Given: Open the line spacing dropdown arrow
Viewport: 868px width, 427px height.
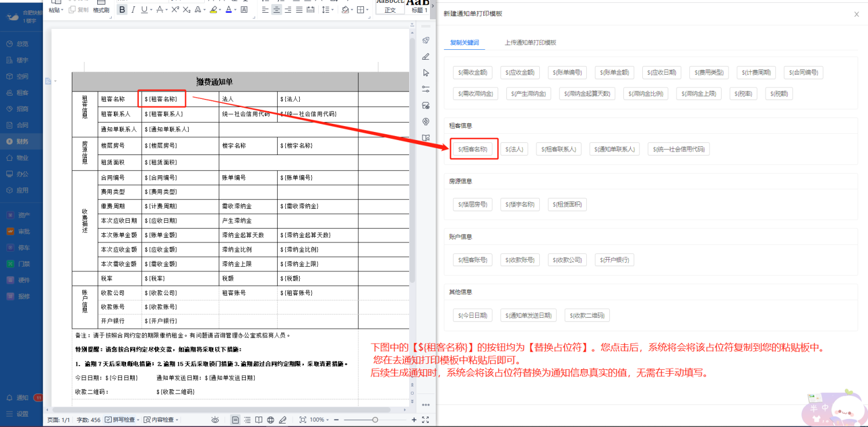Looking at the screenshot, I should click(332, 10).
